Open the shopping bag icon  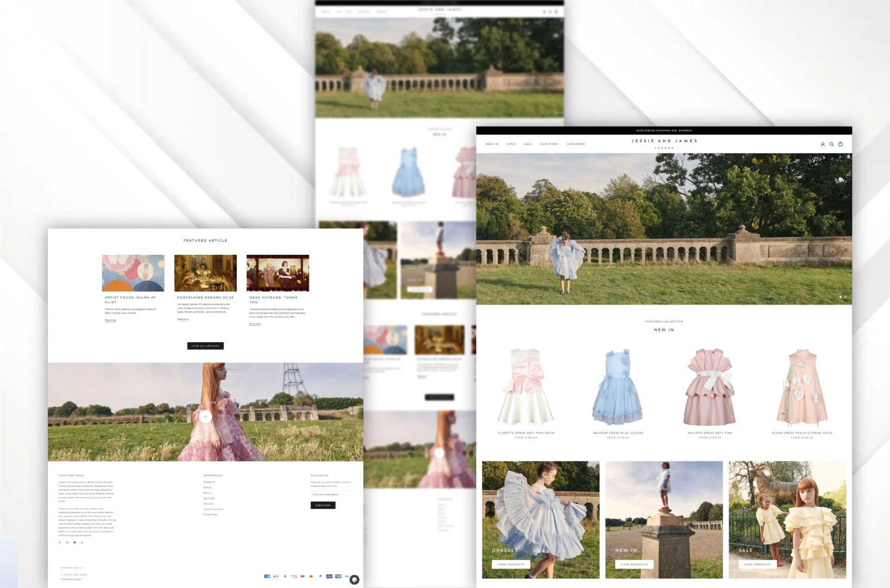[840, 144]
